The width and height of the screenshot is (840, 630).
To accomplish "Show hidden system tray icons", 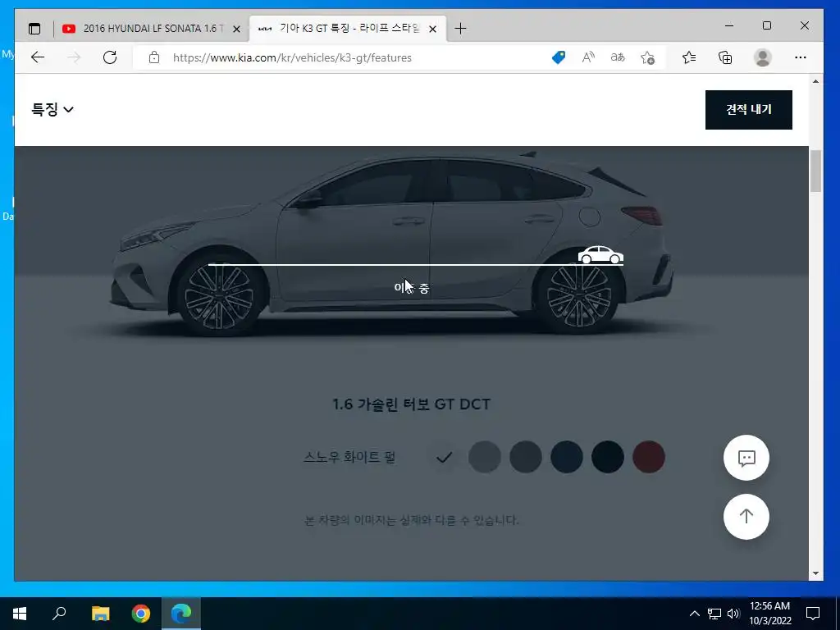I will point(694,614).
